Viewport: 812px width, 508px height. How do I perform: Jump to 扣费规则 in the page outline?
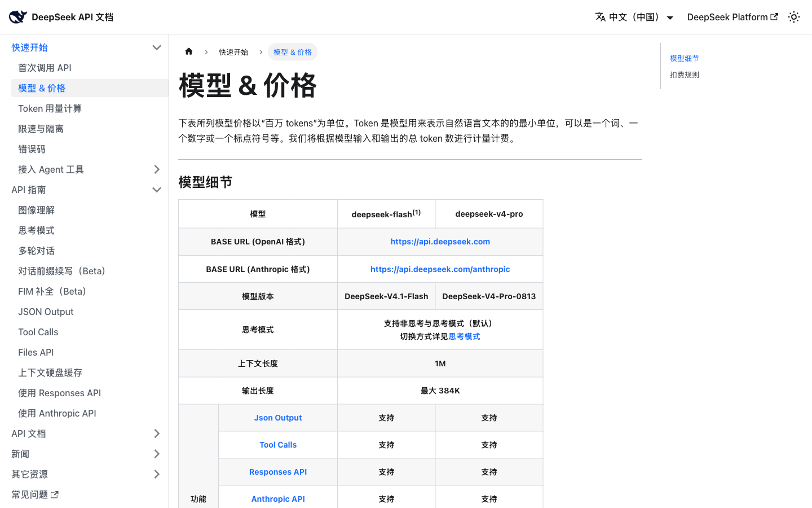click(x=685, y=75)
